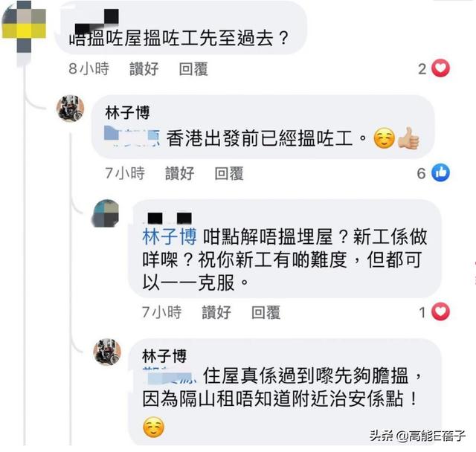Like the 香港出發前已經搵咗工 reply via 讚好

(x=180, y=173)
